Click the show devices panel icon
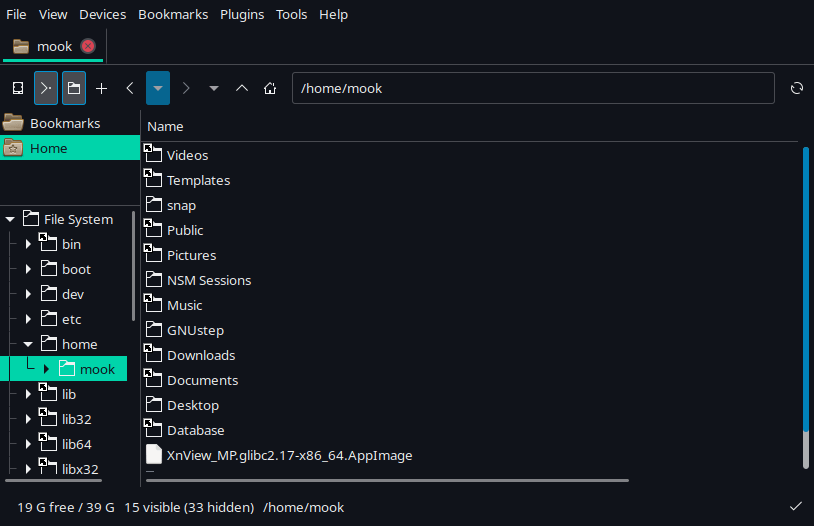 [18, 88]
